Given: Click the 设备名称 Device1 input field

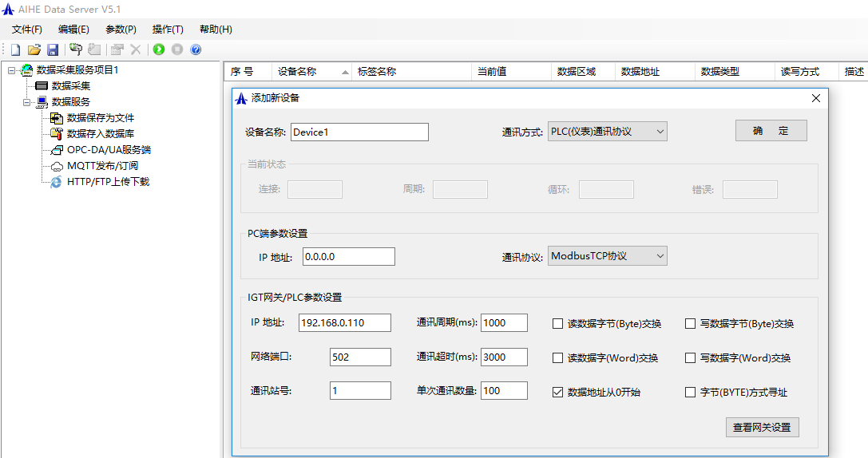Looking at the screenshot, I should coord(359,132).
